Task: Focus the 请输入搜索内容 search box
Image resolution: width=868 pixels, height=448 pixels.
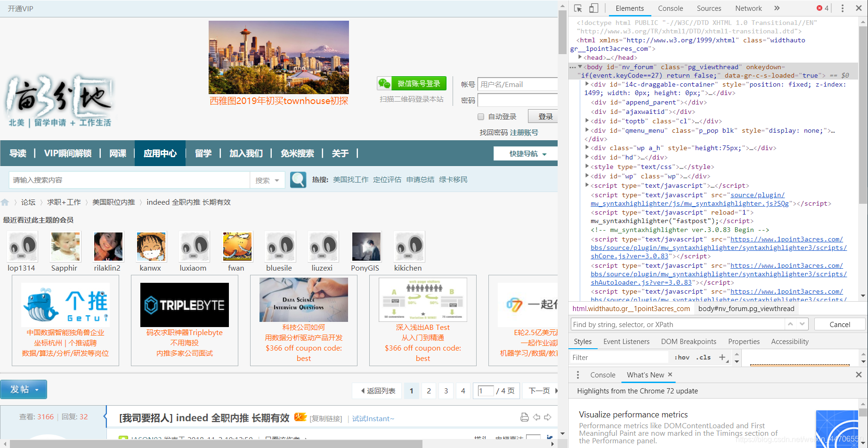Action: click(129, 180)
